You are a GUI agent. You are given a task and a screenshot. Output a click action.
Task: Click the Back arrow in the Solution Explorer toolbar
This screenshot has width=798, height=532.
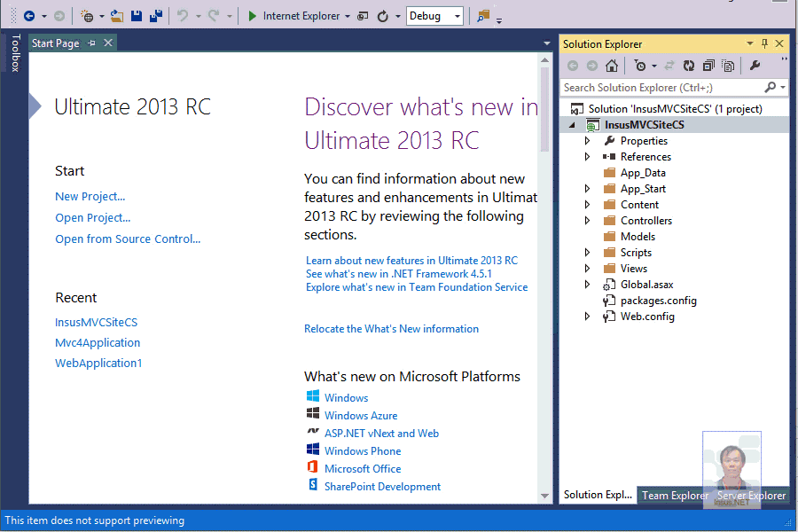point(573,66)
